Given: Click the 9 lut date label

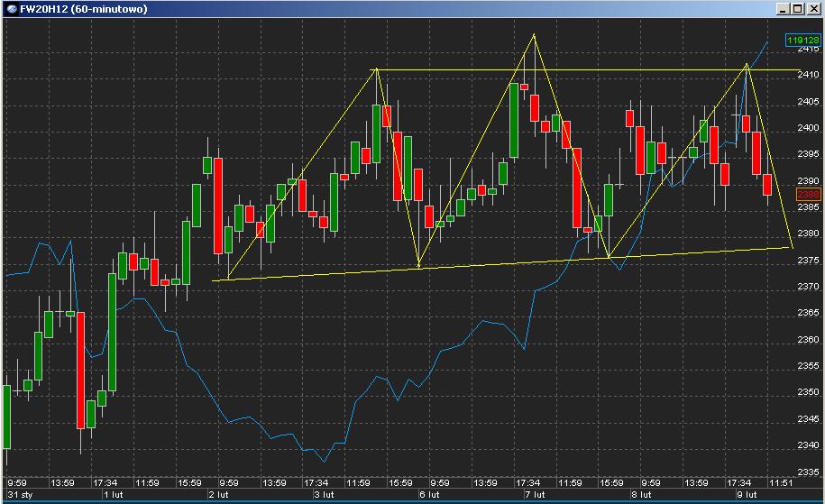Looking at the screenshot, I should (x=746, y=494).
